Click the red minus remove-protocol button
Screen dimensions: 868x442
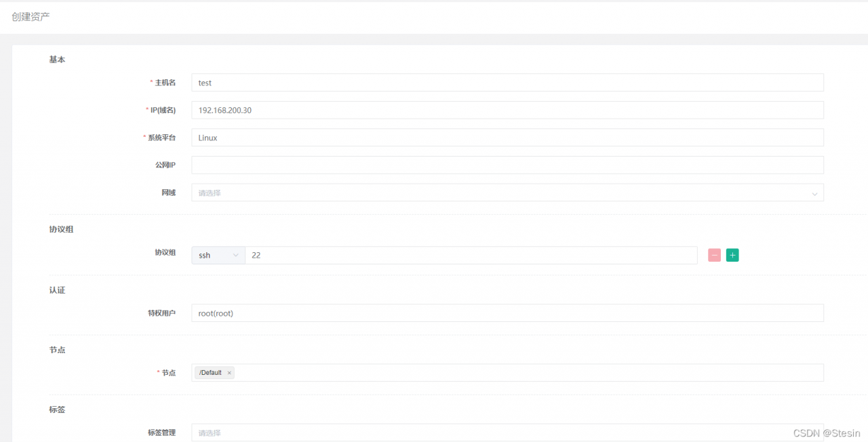tap(714, 256)
